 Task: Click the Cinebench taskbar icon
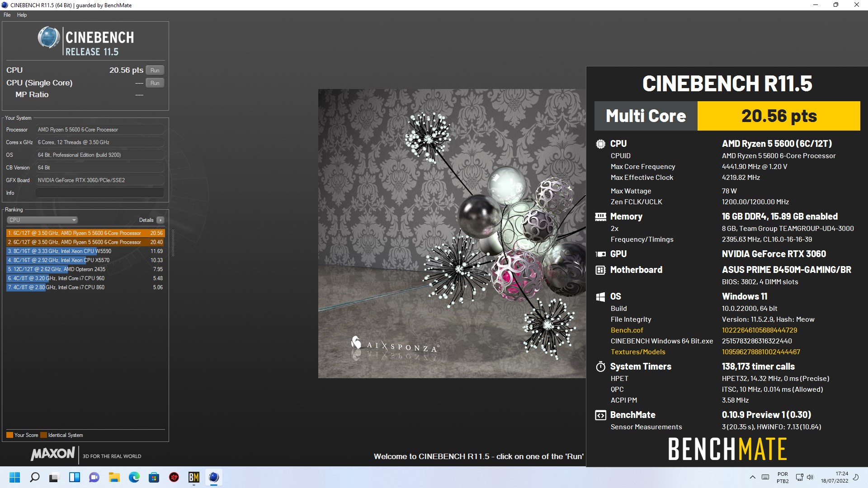point(214,477)
